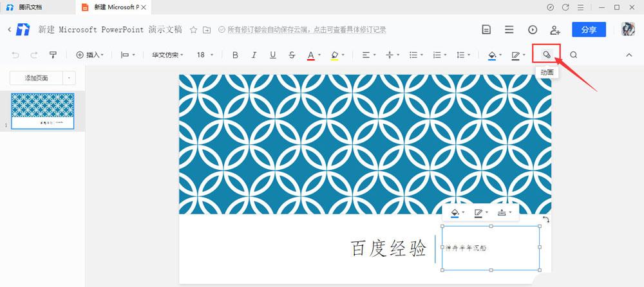
Task: Toggle italic text style
Action: 254,55
